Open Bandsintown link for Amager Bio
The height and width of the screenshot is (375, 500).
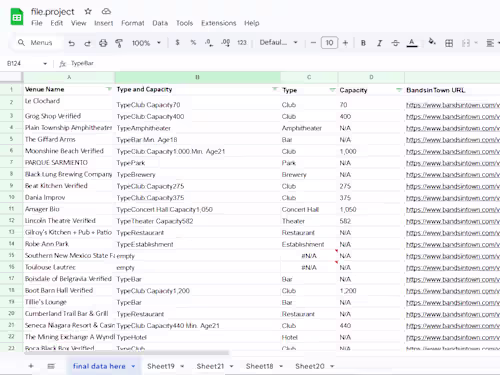pyautogui.click(x=453, y=210)
